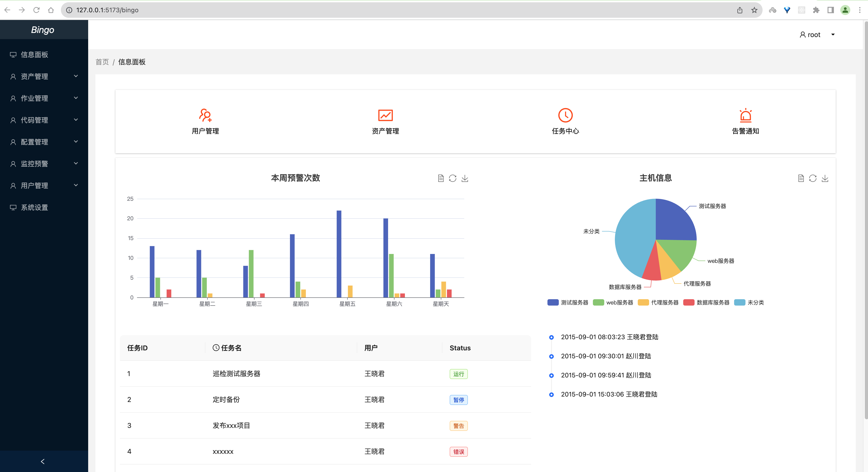Click the 任务中心 clock icon
The image size is (868, 472).
coord(565,115)
